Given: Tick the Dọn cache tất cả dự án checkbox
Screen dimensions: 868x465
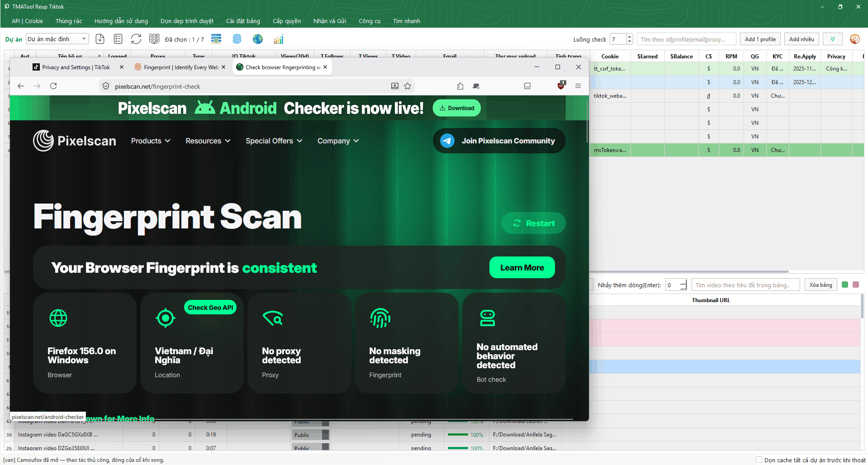Looking at the screenshot, I should click(759, 460).
